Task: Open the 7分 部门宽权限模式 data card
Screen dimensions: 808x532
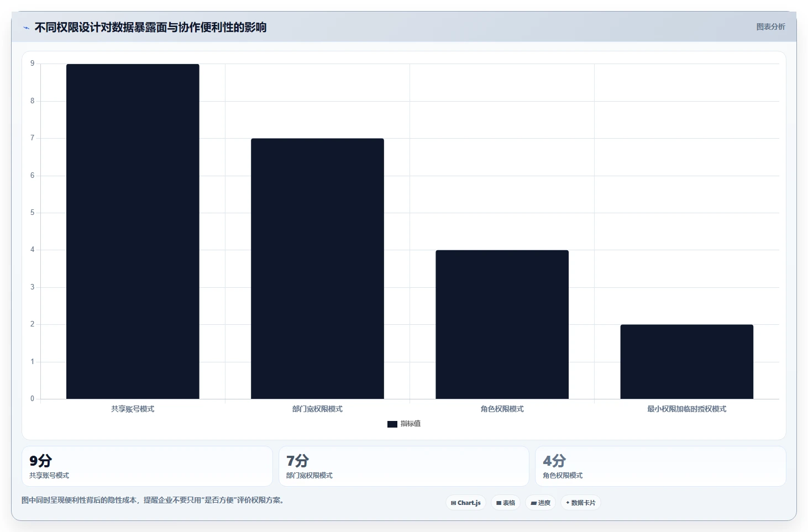Action: [x=404, y=466]
